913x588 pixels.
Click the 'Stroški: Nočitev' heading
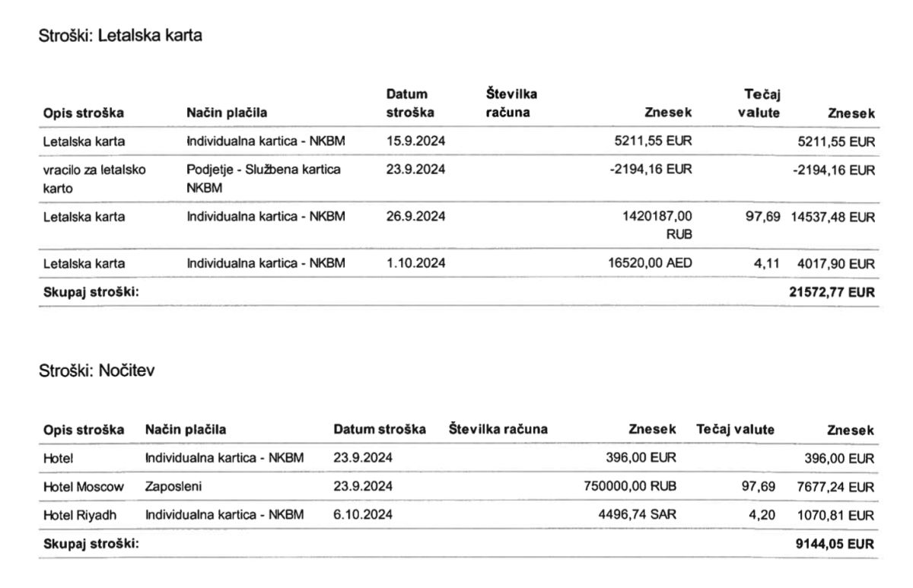[97, 370]
